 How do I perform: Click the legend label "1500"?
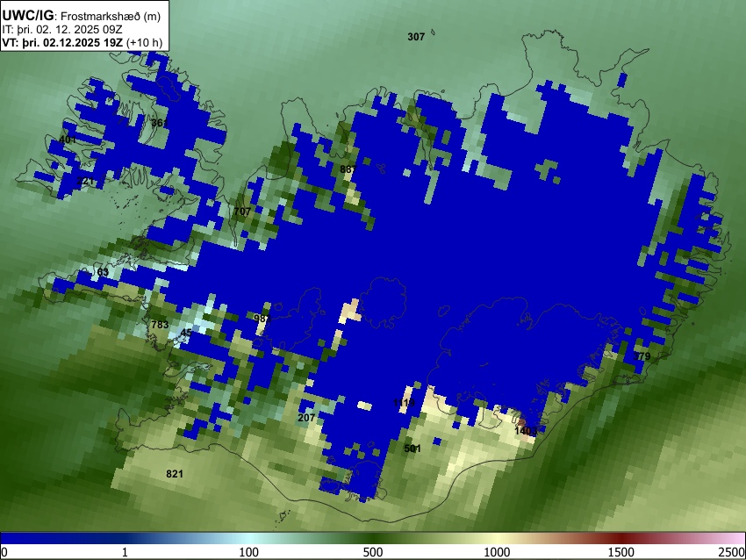[x=621, y=552]
